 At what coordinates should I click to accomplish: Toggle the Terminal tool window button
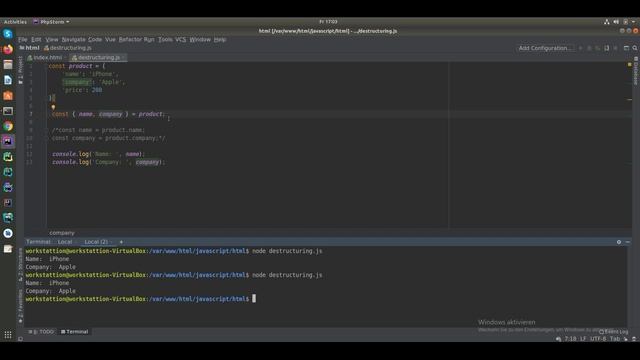pyautogui.click(x=74, y=332)
